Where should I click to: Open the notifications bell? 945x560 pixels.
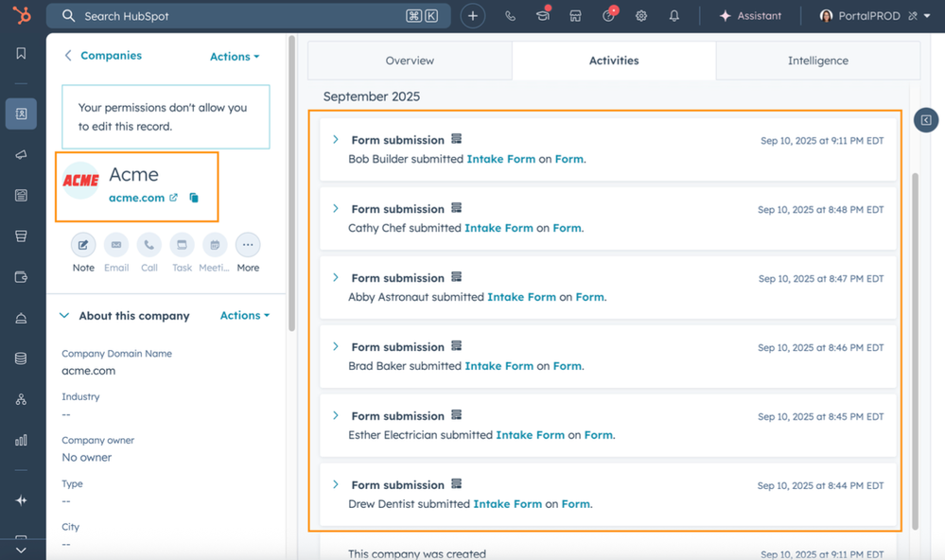[674, 15]
